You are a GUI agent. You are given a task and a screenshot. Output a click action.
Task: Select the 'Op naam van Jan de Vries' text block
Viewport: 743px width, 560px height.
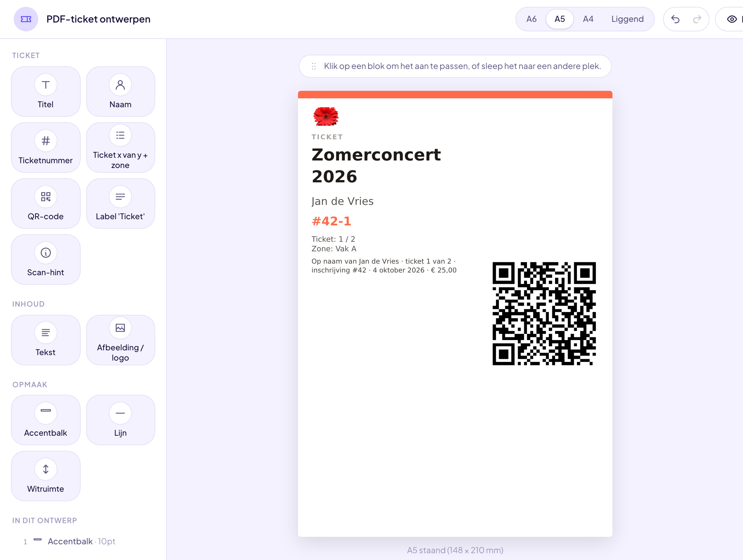(x=384, y=266)
